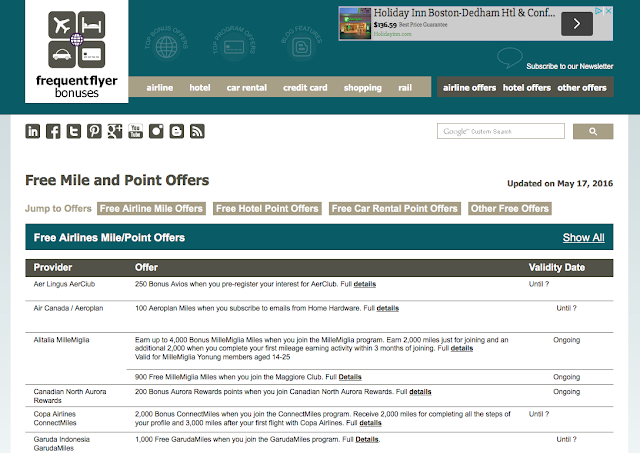Click the Instagram icon
This screenshot has width=640, height=453.
pos(156,131)
